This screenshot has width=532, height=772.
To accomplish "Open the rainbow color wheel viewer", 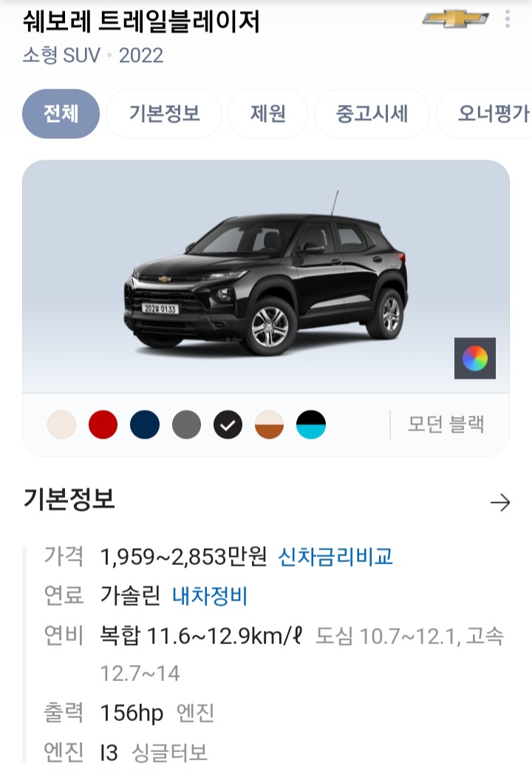I will pos(475,359).
